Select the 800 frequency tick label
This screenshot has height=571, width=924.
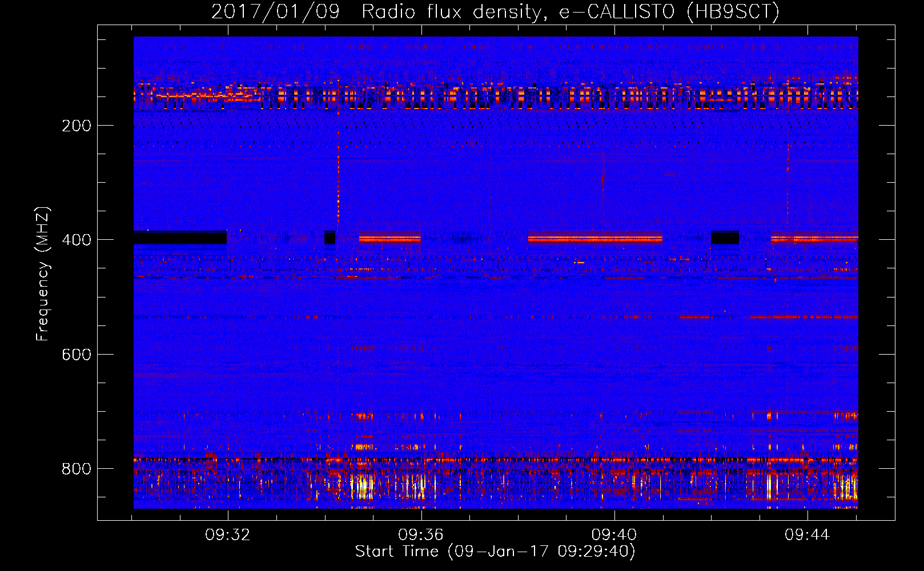(x=77, y=469)
